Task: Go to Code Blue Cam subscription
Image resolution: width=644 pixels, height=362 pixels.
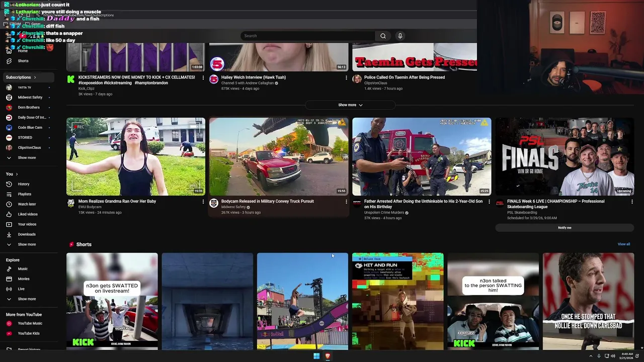Action: click(x=30, y=128)
